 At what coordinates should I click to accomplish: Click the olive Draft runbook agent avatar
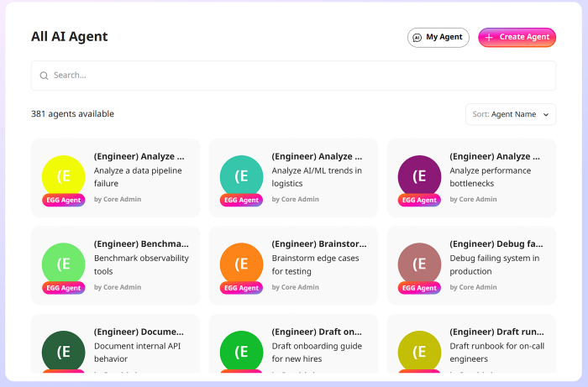pos(420,351)
